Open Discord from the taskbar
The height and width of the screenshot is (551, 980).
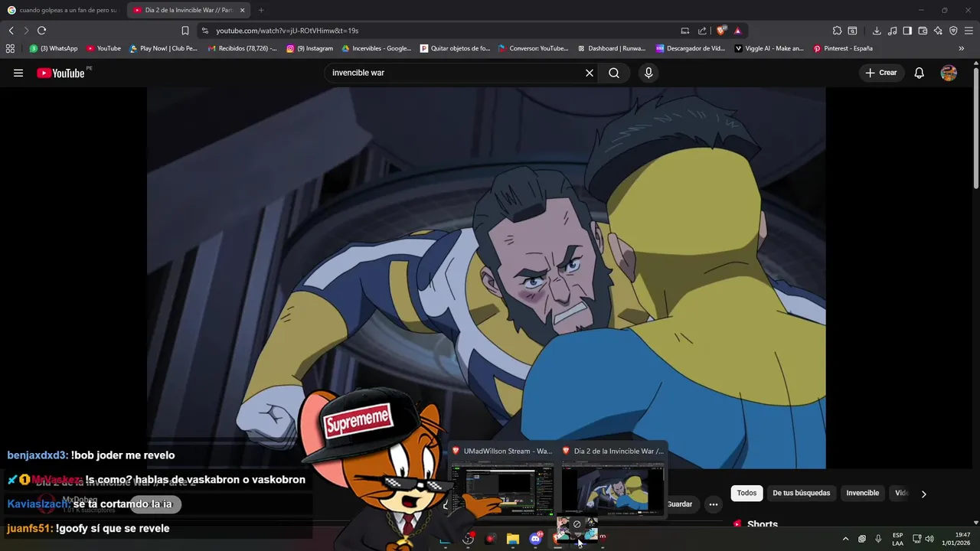[536, 539]
